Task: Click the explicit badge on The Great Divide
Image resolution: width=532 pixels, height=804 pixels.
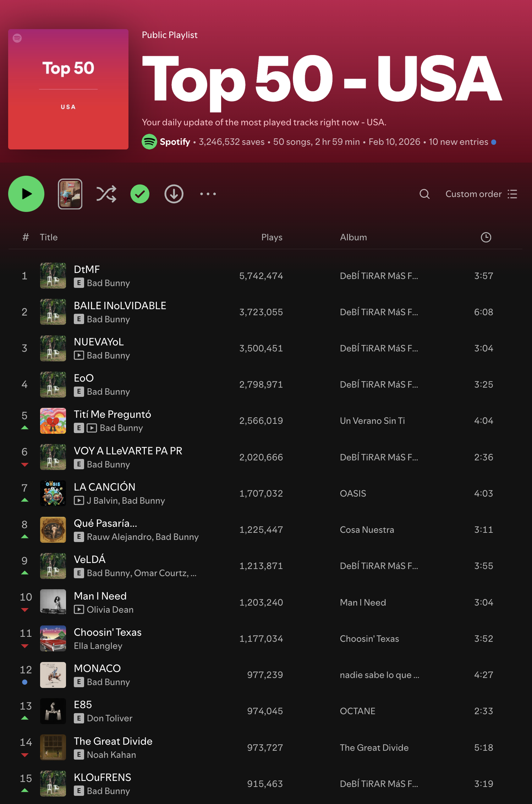Action: [x=79, y=755]
